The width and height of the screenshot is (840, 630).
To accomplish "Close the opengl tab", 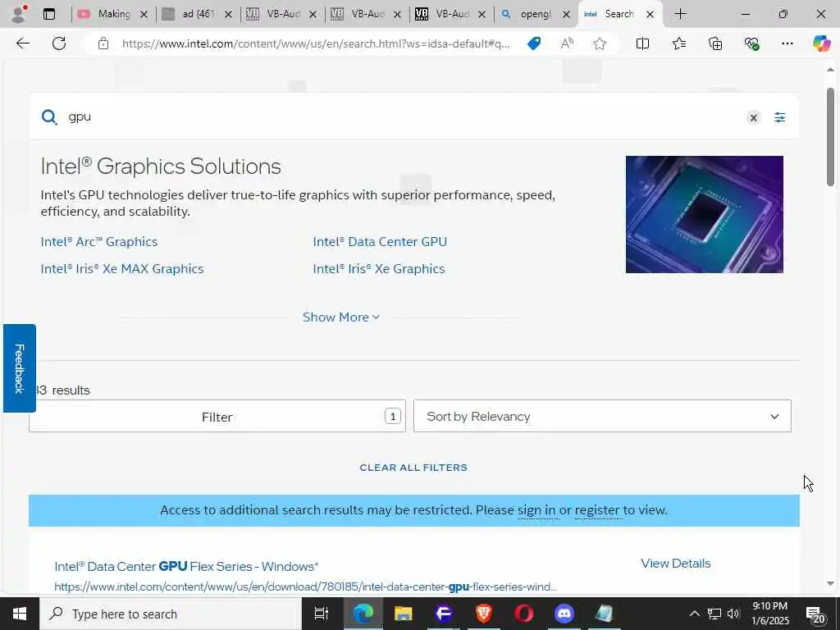I will (x=566, y=15).
